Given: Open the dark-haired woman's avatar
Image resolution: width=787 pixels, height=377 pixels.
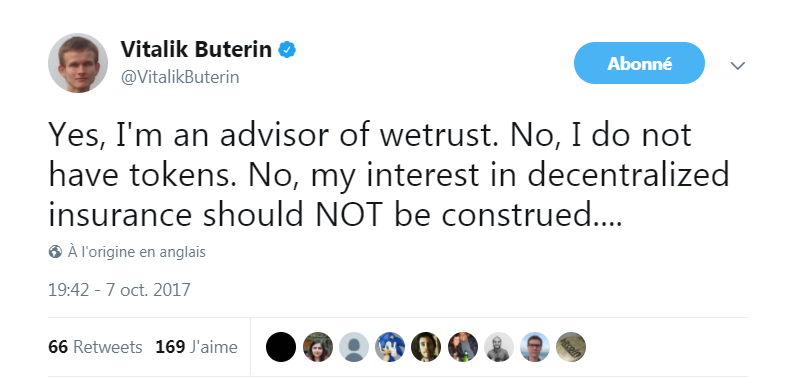Looking at the screenshot, I should click(x=318, y=347).
